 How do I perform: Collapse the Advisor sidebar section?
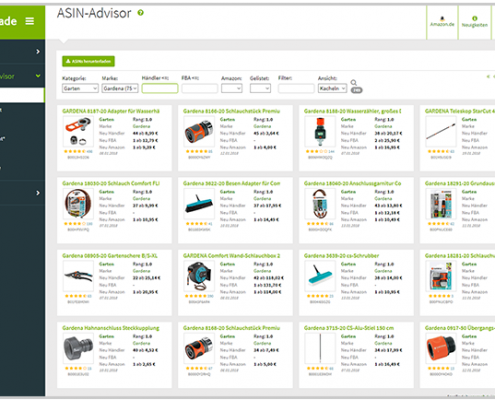click(38, 76)
